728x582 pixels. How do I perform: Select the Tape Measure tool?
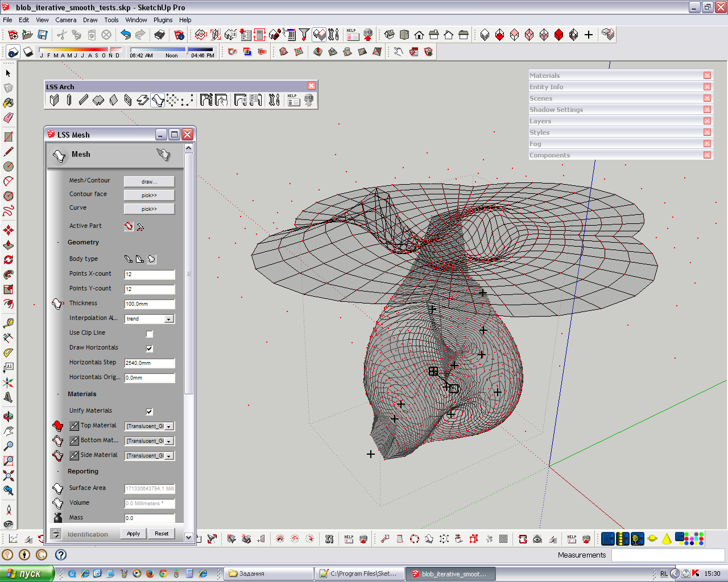pyautogui.click(x=9, y=323)
